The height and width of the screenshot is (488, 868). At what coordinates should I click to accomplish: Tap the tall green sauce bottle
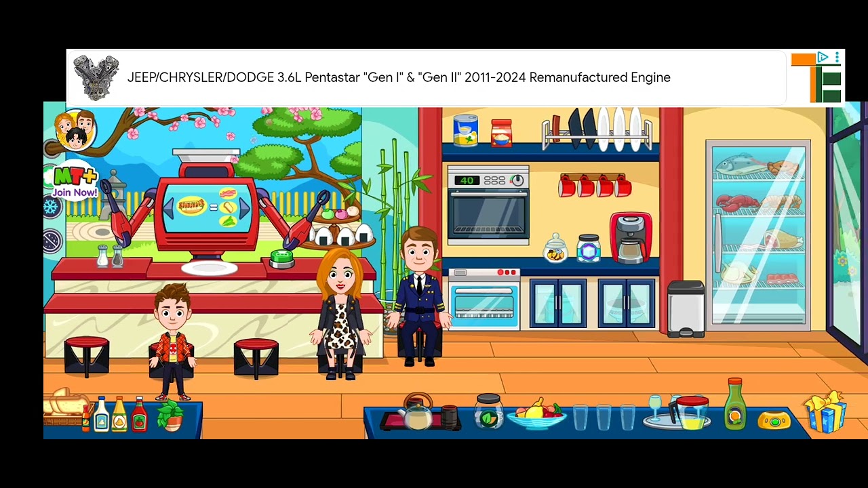coord(734,404)
